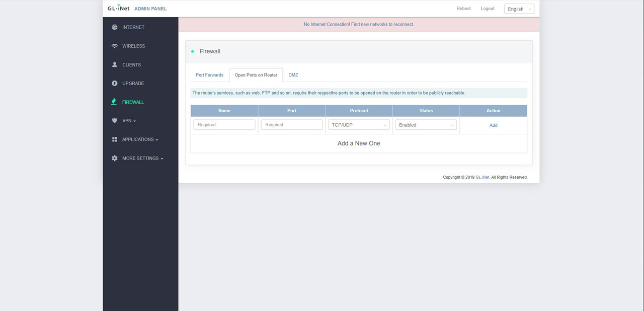Click the Port input field
644x311 pixels.
(292, 125)
